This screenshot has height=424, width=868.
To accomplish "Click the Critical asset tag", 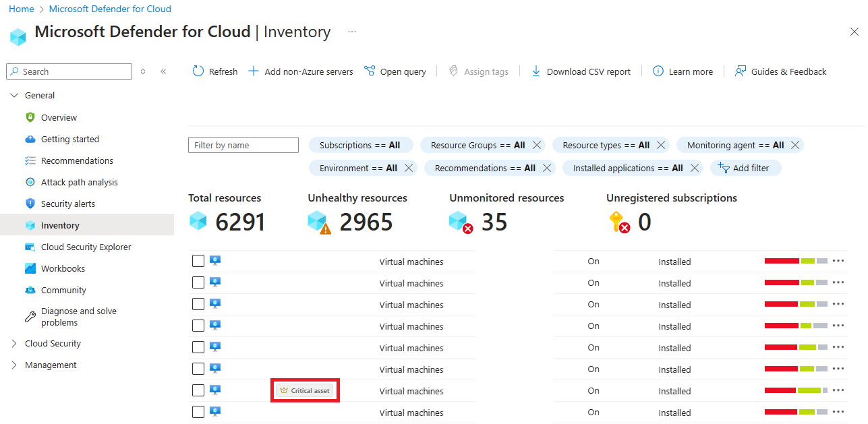I will tap(304, 390).
